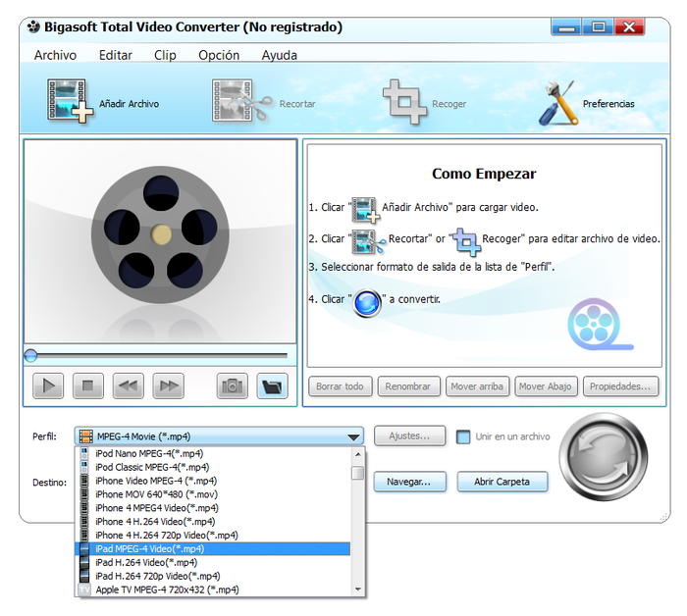Choose iPhone MOV 640*480 (*.mov)
Image resolution: width=687 pixels, height=616 pixels.
213,494
